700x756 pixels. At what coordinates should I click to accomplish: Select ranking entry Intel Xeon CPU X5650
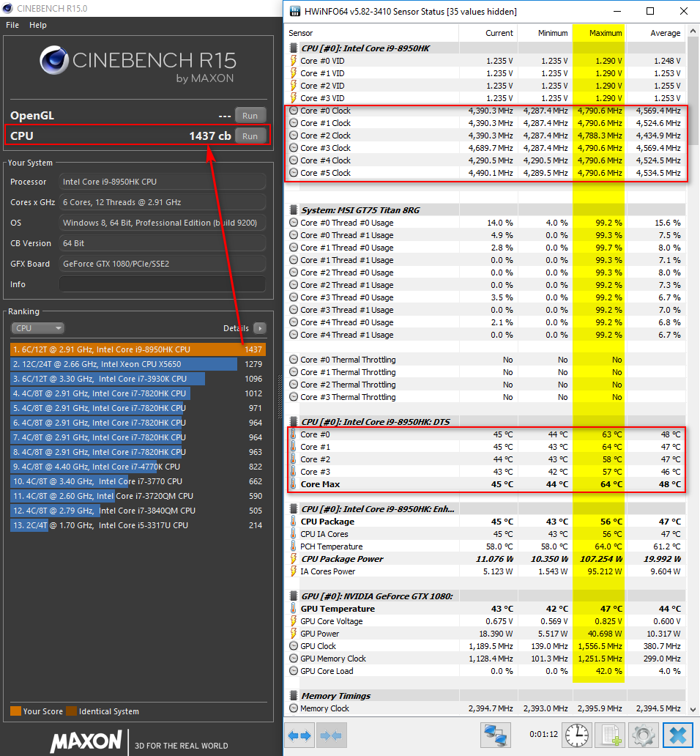(138, 364)
